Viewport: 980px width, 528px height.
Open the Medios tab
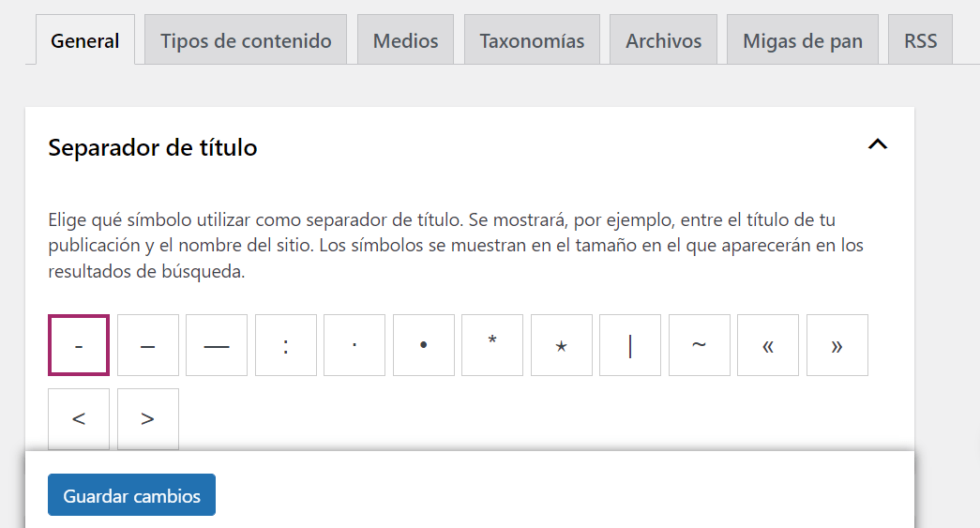[x=406, y=40]
